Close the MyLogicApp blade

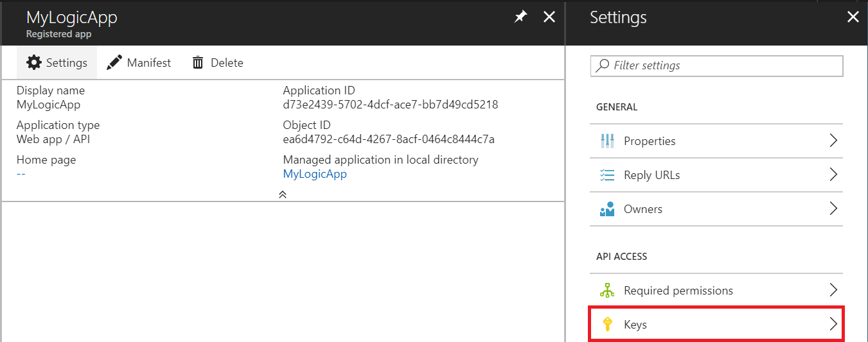[549, 17]
